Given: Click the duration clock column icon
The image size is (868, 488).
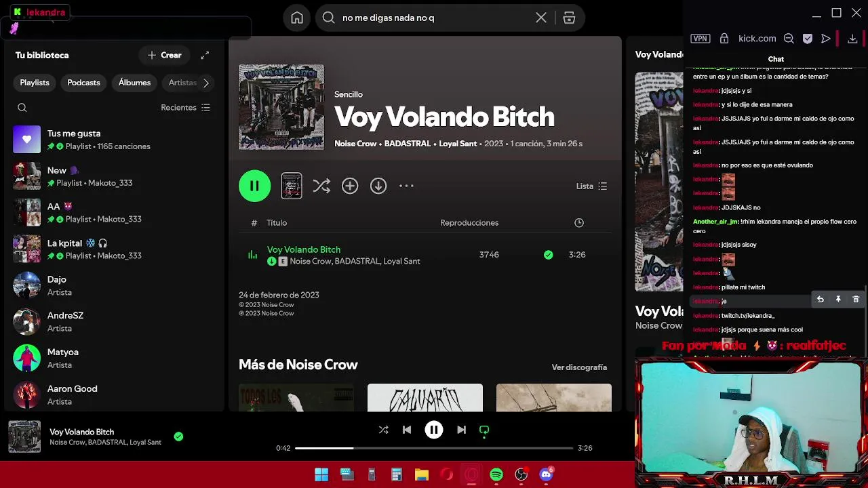Looking at the screenshot, I should click(579, 222).
